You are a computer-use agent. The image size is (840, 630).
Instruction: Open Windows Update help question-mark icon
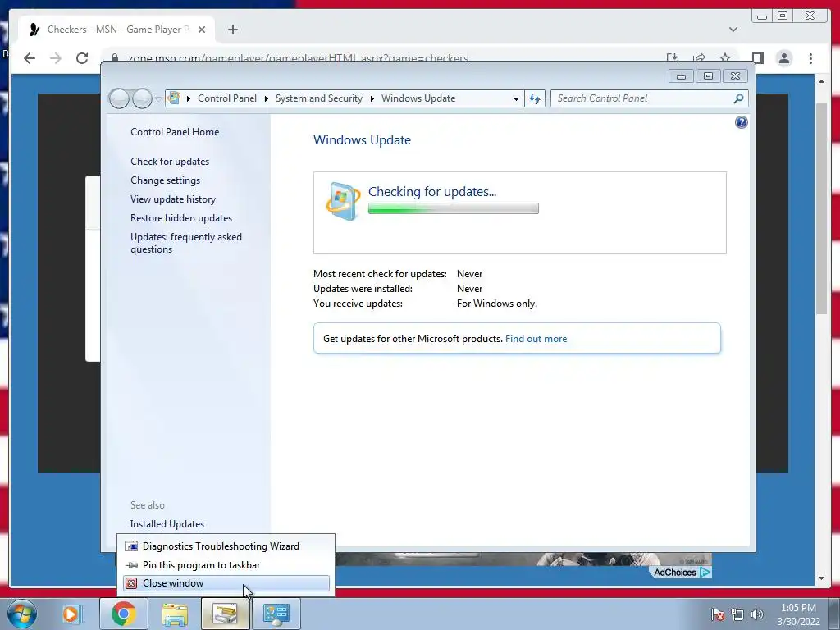[x=741, y=123]
